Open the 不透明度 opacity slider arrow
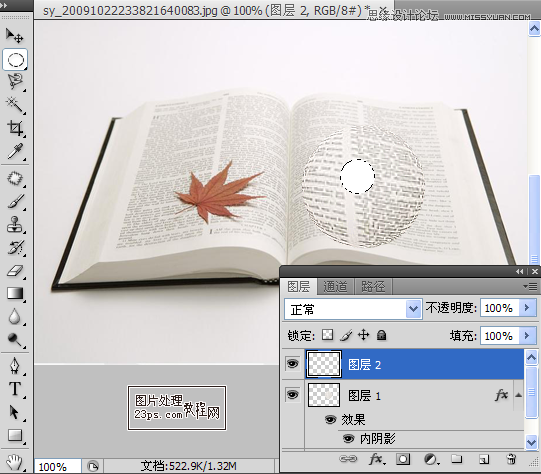The image size is (541, 474). [527, 308]
